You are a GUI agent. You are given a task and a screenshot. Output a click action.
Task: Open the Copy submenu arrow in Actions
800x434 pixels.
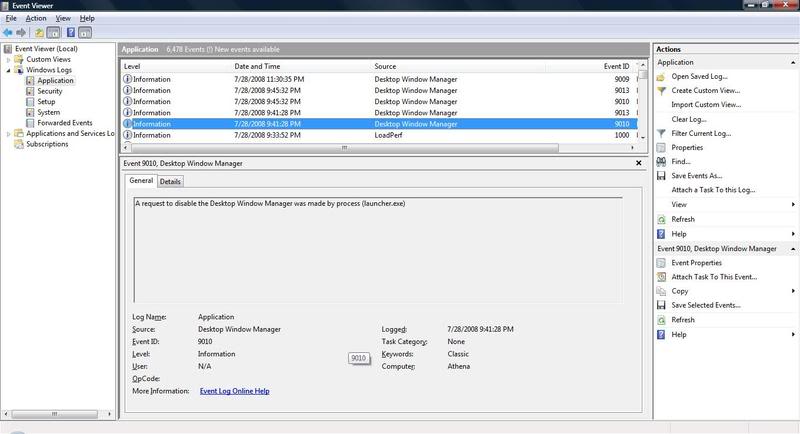[x=792, y=291]
